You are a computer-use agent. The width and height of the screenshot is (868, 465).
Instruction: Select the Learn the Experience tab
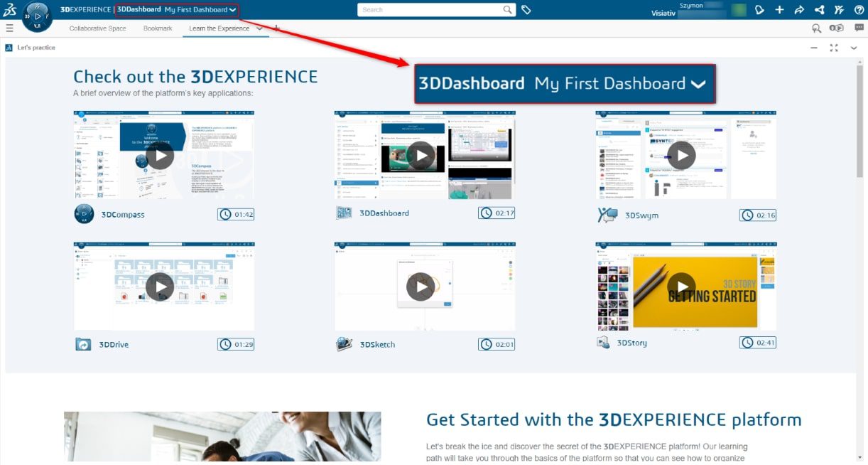pyautogui.click(x=219, y=28)
